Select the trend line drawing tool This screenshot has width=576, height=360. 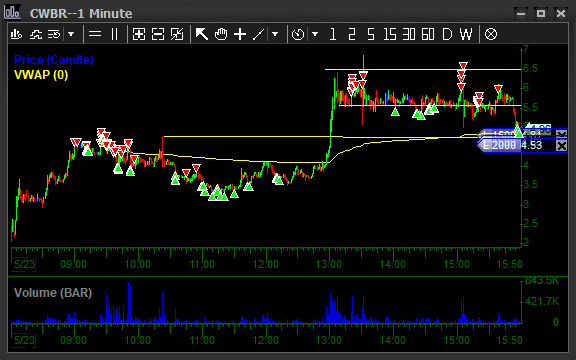click(259, 35)
